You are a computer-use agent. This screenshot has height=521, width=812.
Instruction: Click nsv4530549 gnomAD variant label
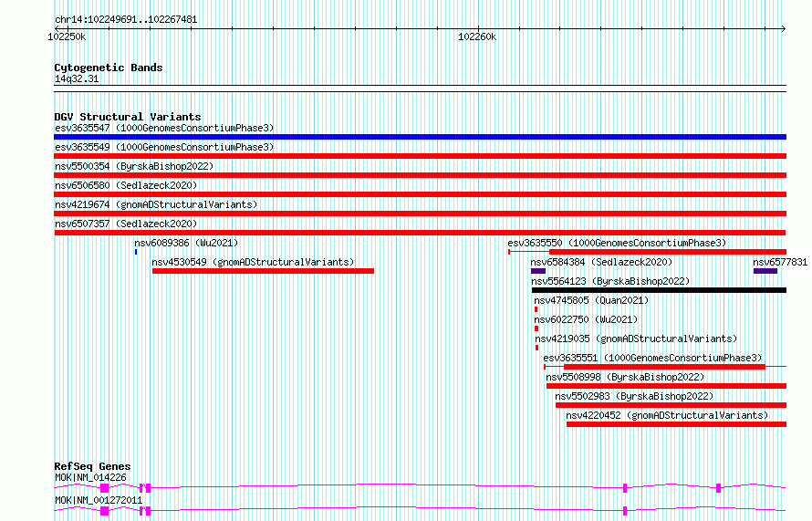click(x=254, y=262)
